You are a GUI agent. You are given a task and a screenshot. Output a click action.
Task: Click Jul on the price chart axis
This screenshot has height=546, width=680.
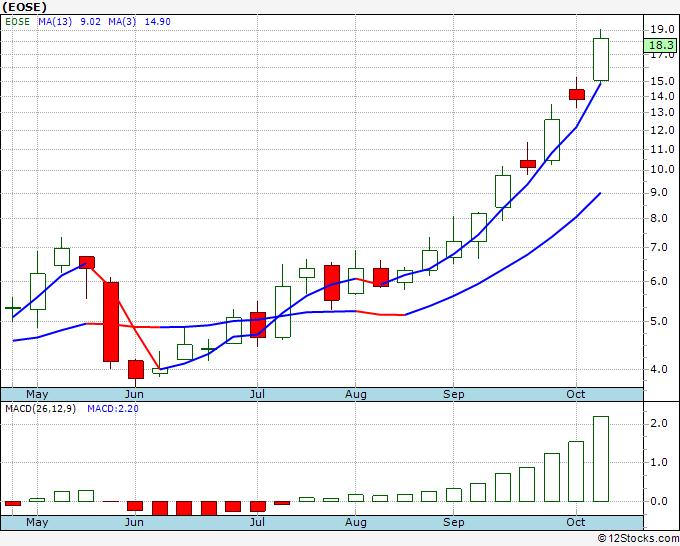pos(257,395)
